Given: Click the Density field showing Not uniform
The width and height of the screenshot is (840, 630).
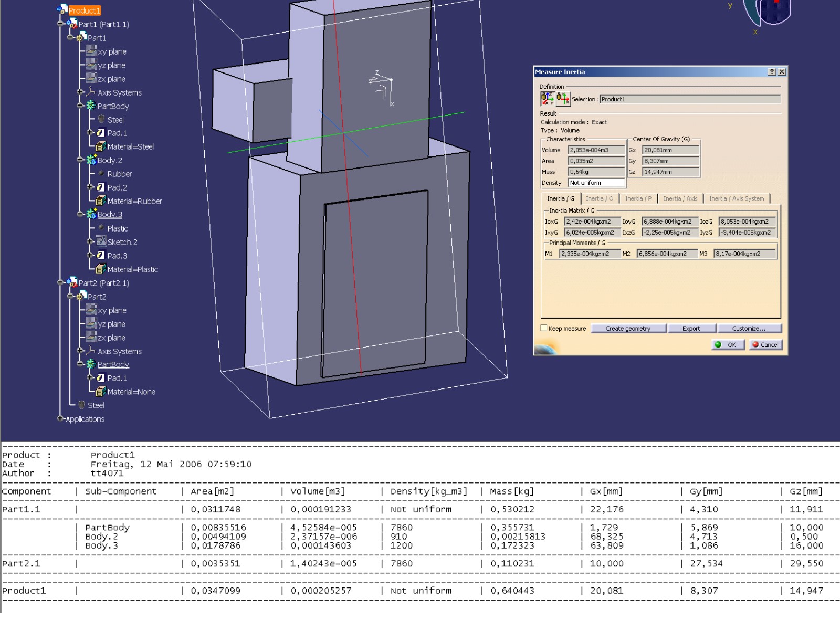Looking at the screenshot, I should (x=596, y=183).
